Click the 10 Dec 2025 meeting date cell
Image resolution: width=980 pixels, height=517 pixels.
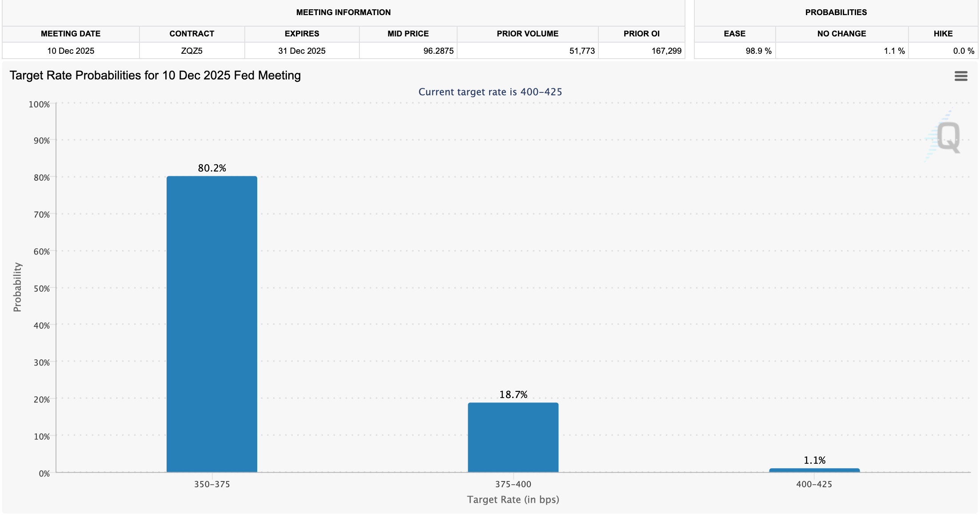tap(71, 51)
